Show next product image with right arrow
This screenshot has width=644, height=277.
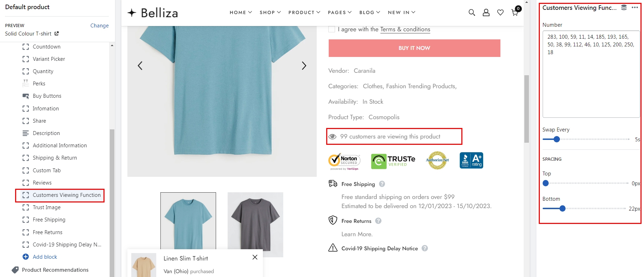tap(304, 66)
